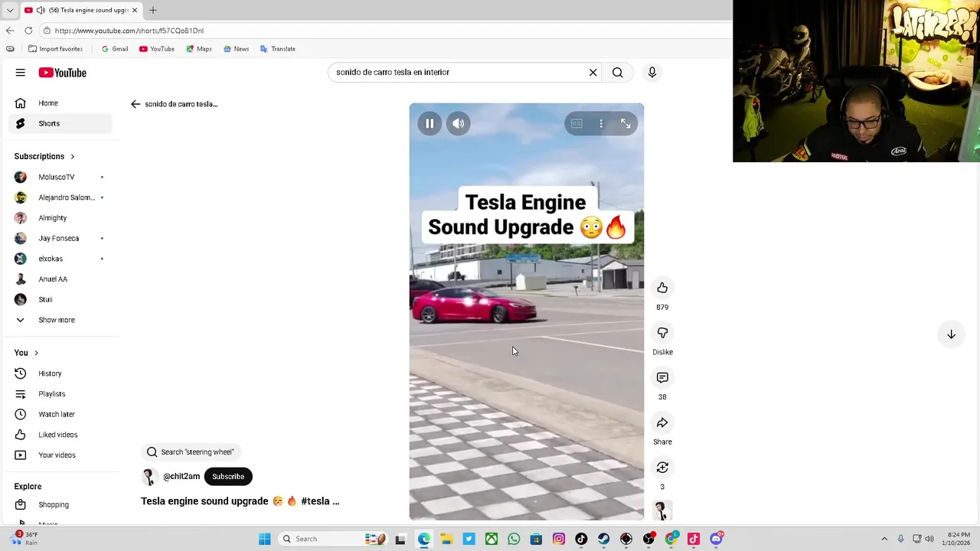Share the Tesla short

click(x=662, y=422)
